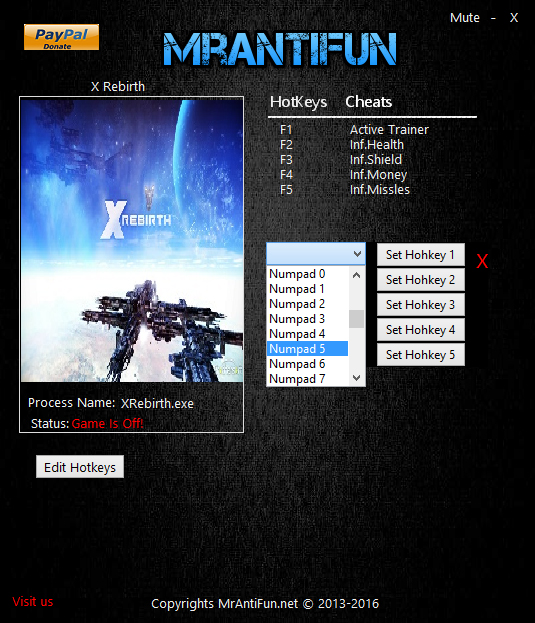The image size is (535, 623).
Task: Click the Inf.Money cheat label
Action: (378, 175)
